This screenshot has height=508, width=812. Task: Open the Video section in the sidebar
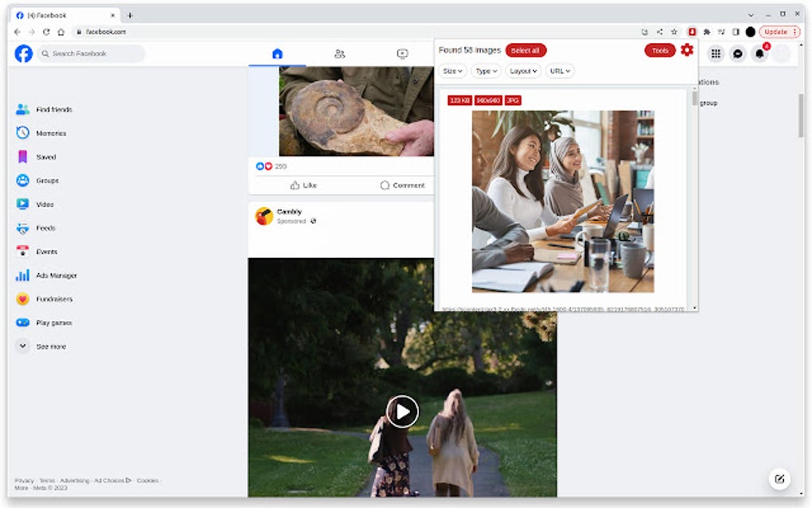coord(45,204)
